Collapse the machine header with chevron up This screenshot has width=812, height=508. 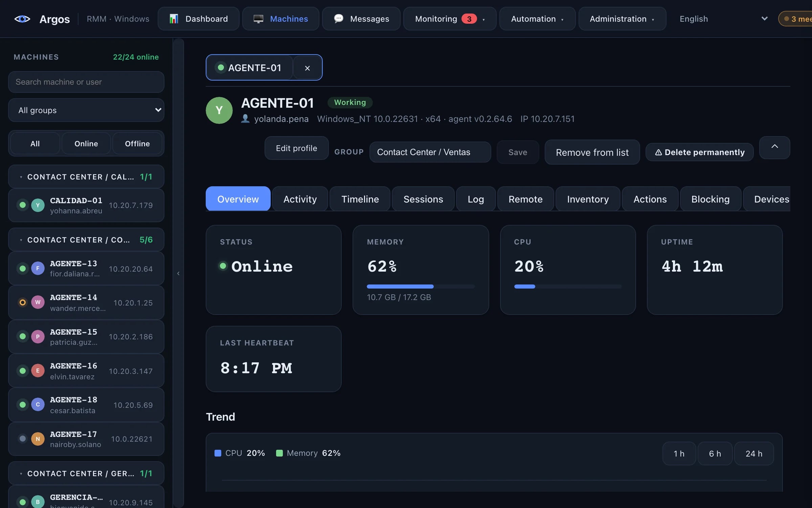pos(774,147)
